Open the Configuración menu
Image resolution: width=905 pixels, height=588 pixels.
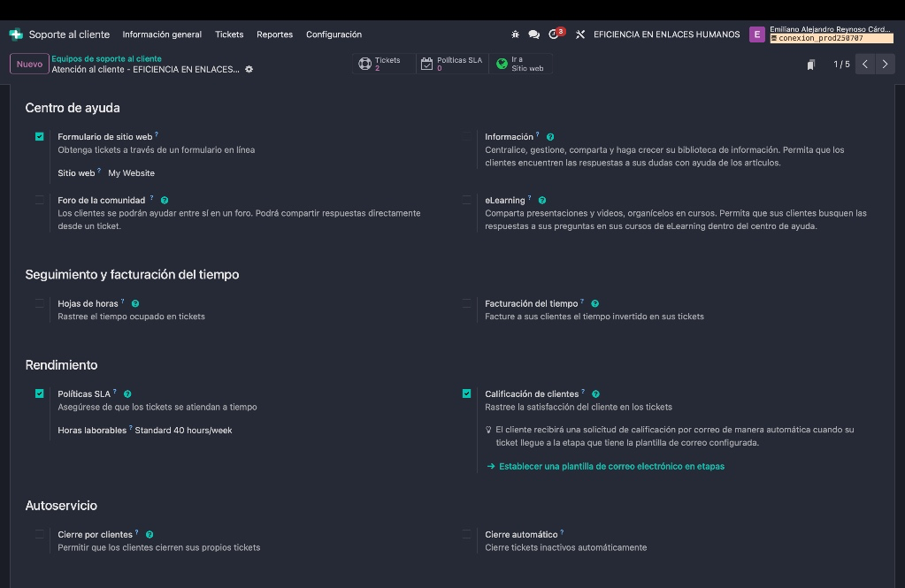tap(334, 34)
